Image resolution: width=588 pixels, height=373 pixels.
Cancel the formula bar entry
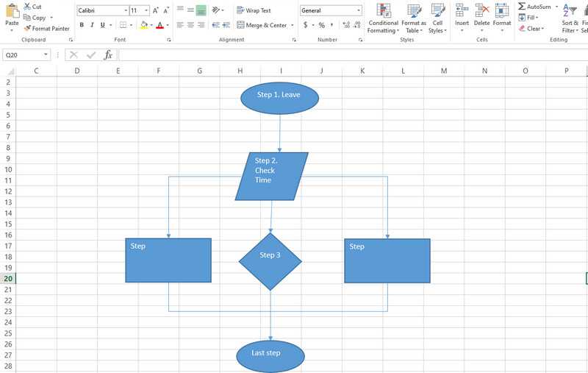(73, 55)
